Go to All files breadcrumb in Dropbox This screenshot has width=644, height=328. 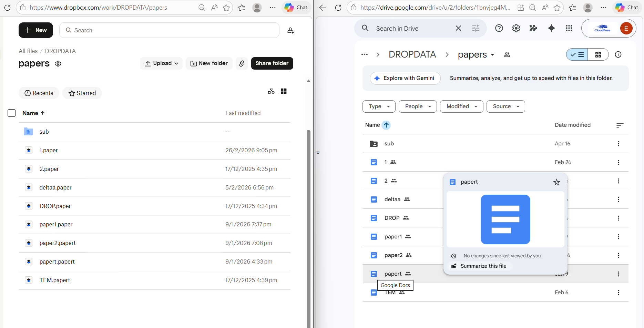[28, 51]
